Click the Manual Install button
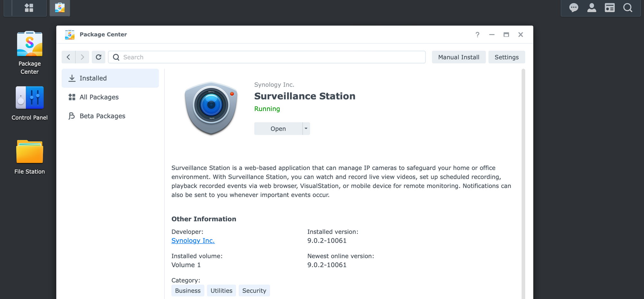The image size is (644, 299). coord(459,57)
